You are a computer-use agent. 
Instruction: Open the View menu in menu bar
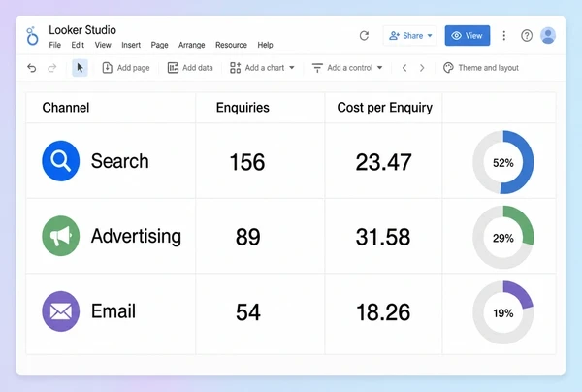pos(103,45)
